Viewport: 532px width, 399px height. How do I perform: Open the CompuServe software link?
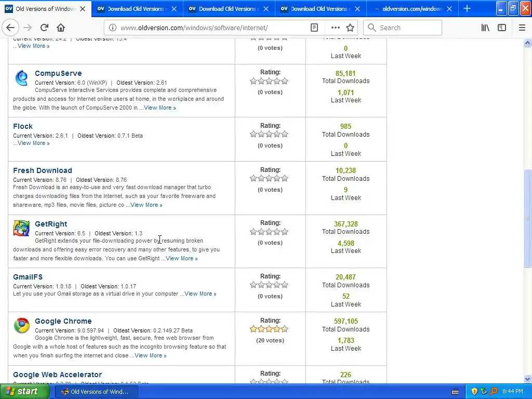coord(58,73)
